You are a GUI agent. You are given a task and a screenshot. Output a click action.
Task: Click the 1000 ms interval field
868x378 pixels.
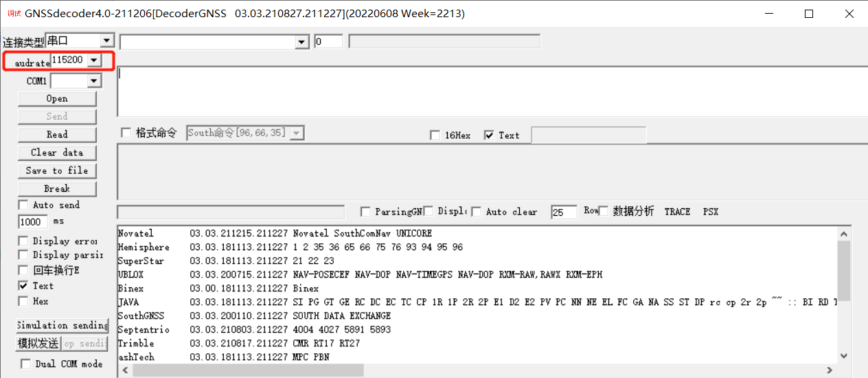click(33, 222)
